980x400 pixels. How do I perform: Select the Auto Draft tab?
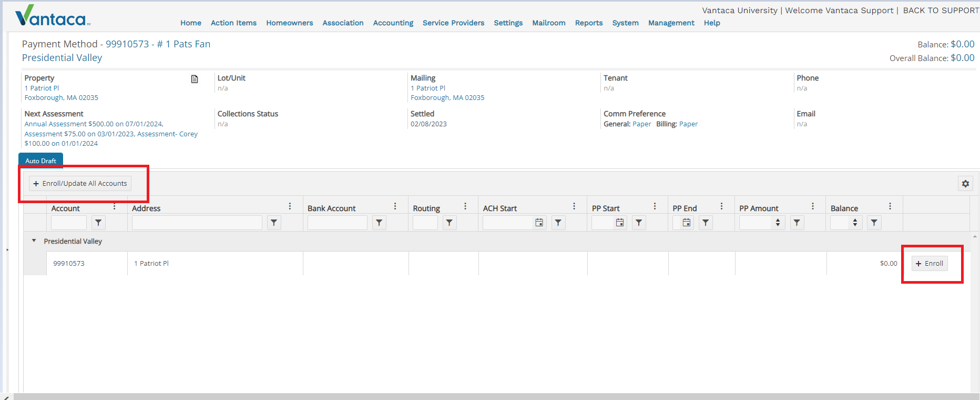click(41, 161)
